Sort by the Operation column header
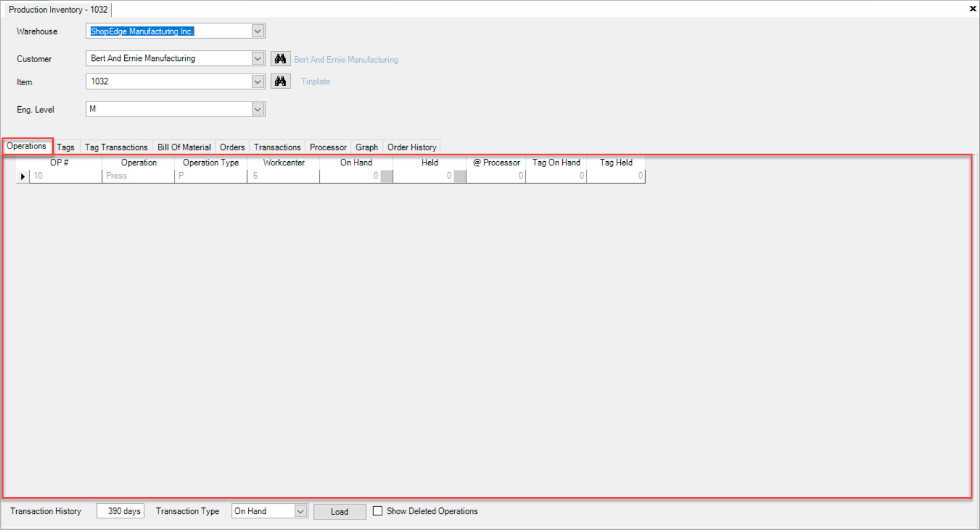This screenshot has width=980, height=530. (x=139, y=162)
